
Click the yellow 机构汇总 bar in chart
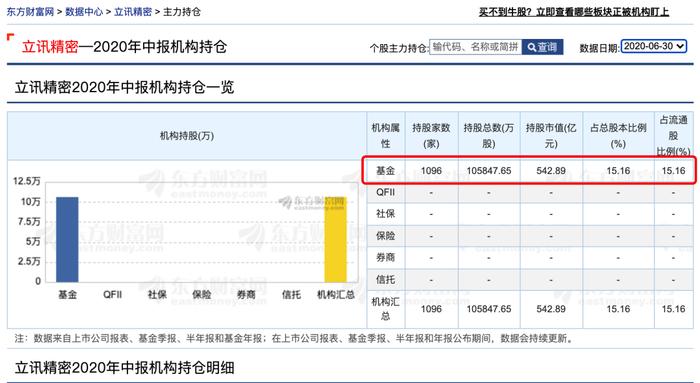click(335, 240)
